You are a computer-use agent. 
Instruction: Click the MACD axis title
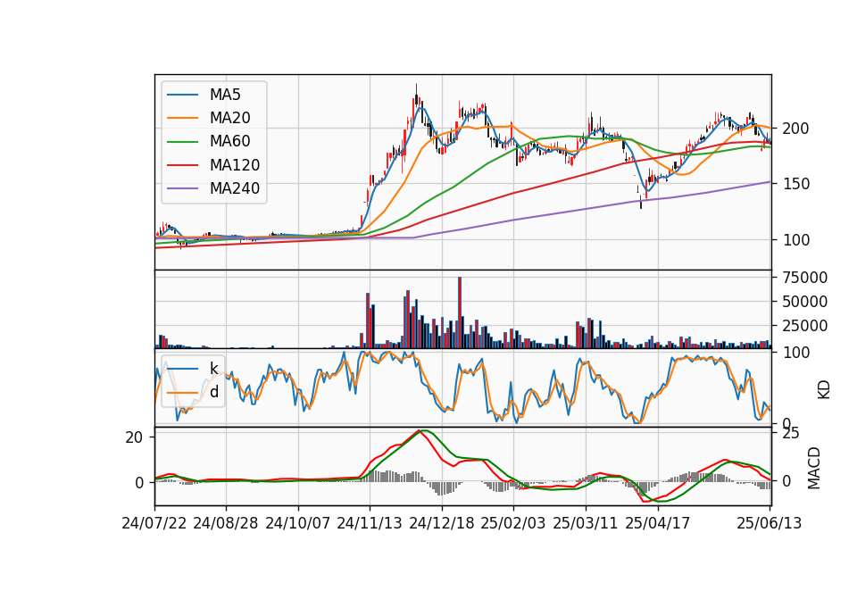814,468
